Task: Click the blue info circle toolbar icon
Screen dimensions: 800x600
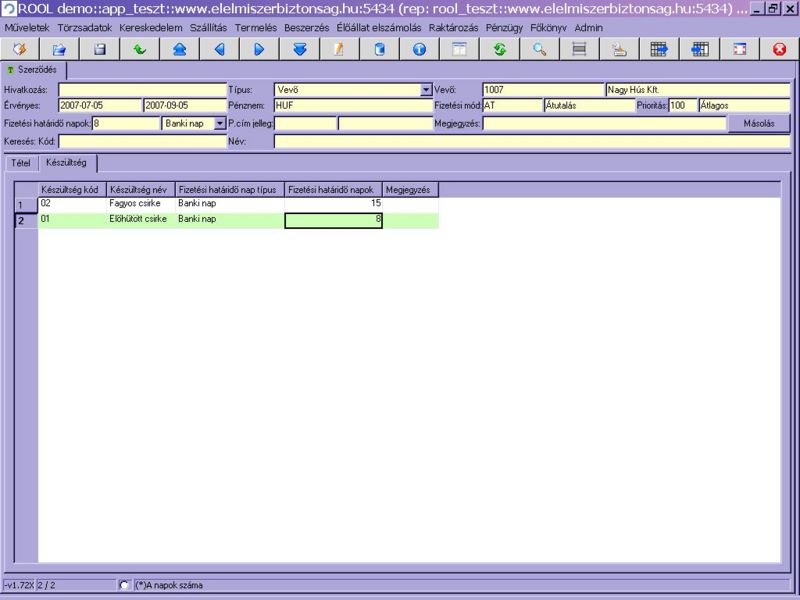Action: (x=419, y=49)
